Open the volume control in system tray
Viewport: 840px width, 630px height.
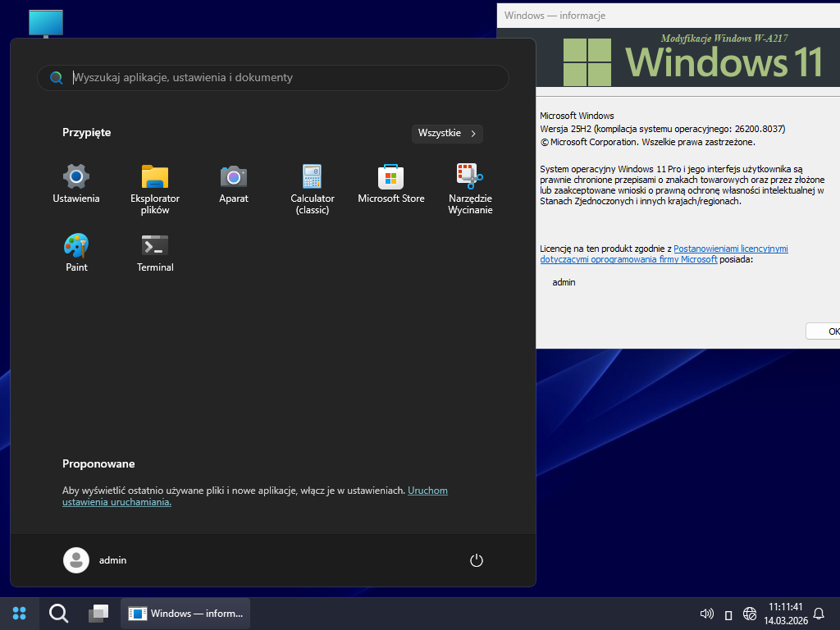click(705, 614)
